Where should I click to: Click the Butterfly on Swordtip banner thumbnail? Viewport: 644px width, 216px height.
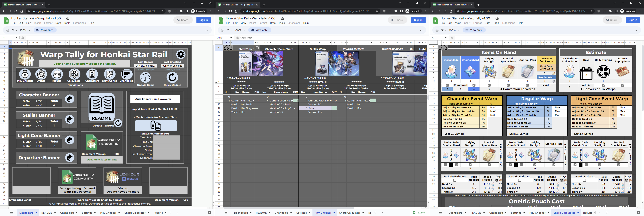(x=261, y=64)
